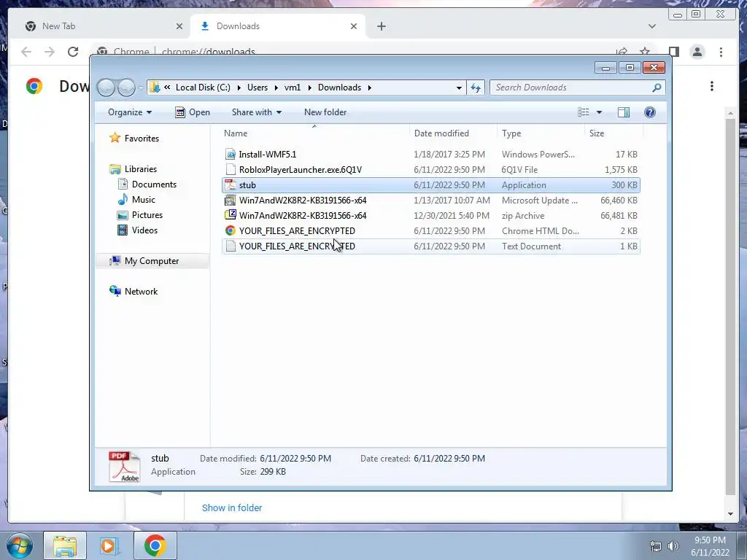This screenshot has height=560, width=747.
Task: Switch to the New Tab in Chrome
Action: 100,26
